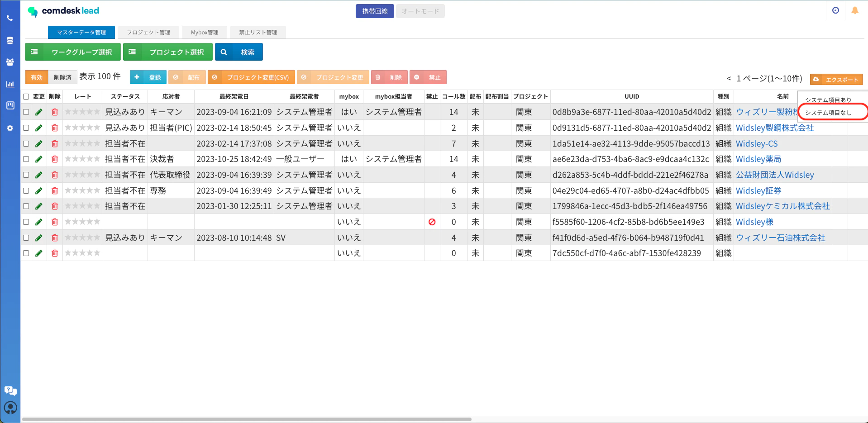Edit the ウィズリー石油株式会社 row with pencil

39,238
